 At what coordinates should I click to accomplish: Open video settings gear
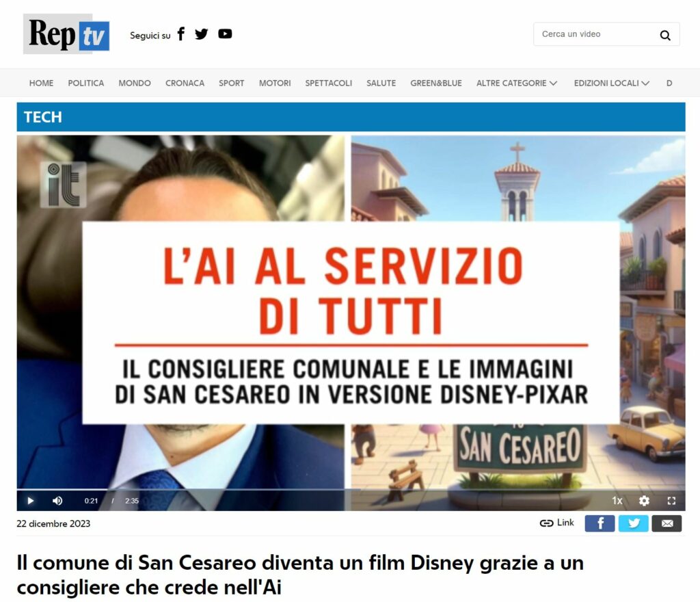[x=644, y=501]
